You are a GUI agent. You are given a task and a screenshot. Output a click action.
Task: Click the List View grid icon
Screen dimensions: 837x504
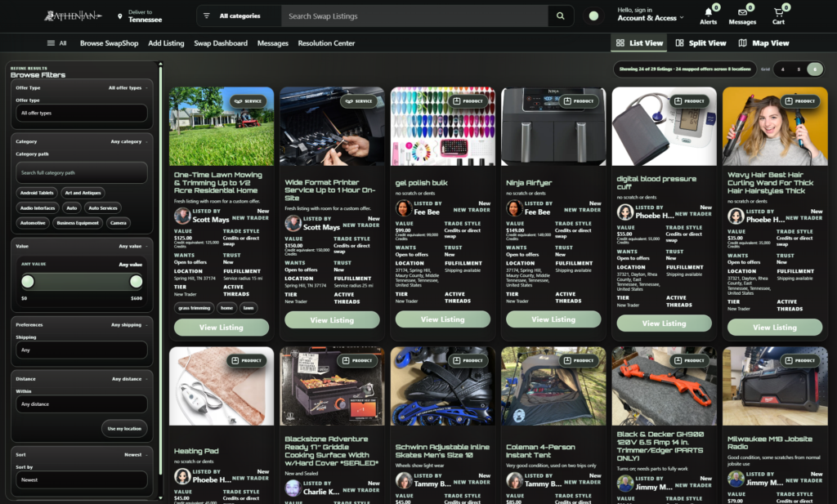point(620,42)
